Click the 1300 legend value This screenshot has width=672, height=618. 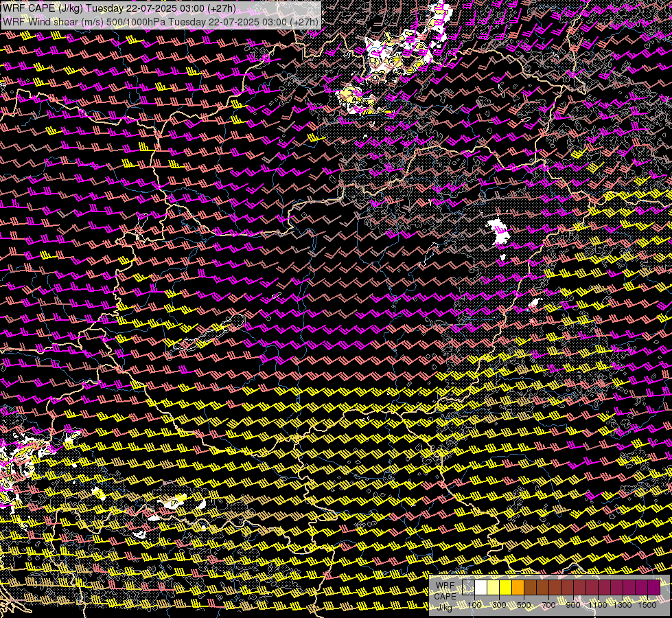tap(623, 605)
